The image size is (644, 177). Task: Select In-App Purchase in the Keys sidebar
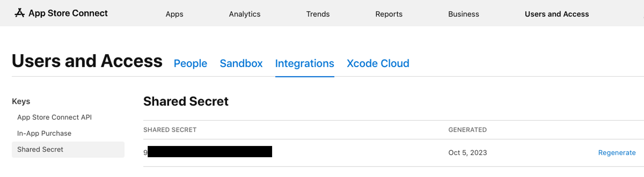44,133
